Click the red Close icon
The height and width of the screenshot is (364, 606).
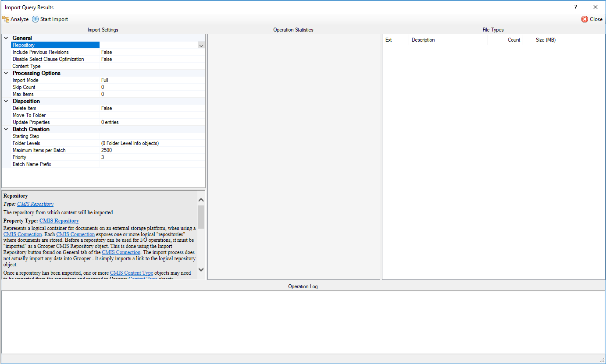point(585,19)
